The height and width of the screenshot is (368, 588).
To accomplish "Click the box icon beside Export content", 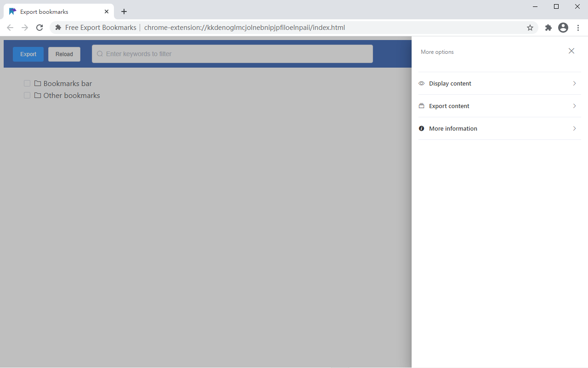I will tap(421, 106).
